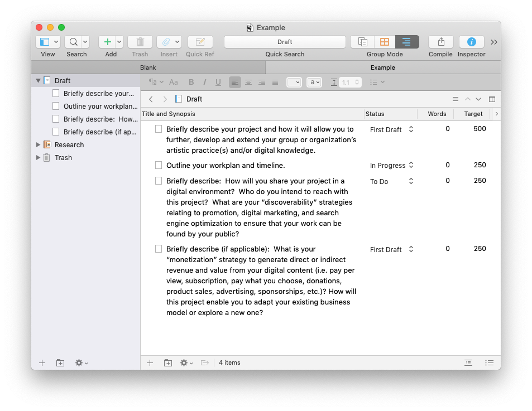The width and height of the screenshot is (532, 411).
Task: Switch Group Mode to Scrivenings view
Action: tap(362, 42)
